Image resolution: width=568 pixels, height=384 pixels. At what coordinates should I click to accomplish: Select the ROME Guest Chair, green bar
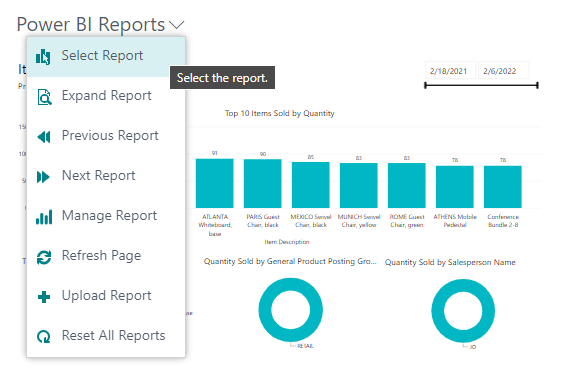[407, 185]
